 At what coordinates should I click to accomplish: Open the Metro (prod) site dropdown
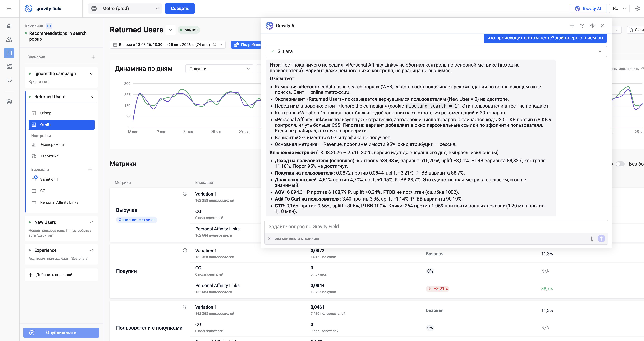(x=125, y=9)
